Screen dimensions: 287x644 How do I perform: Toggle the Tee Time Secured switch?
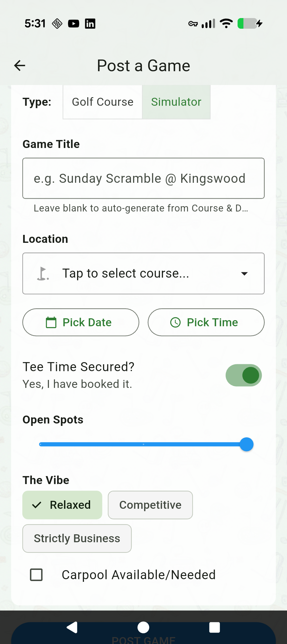click(243, 375)
